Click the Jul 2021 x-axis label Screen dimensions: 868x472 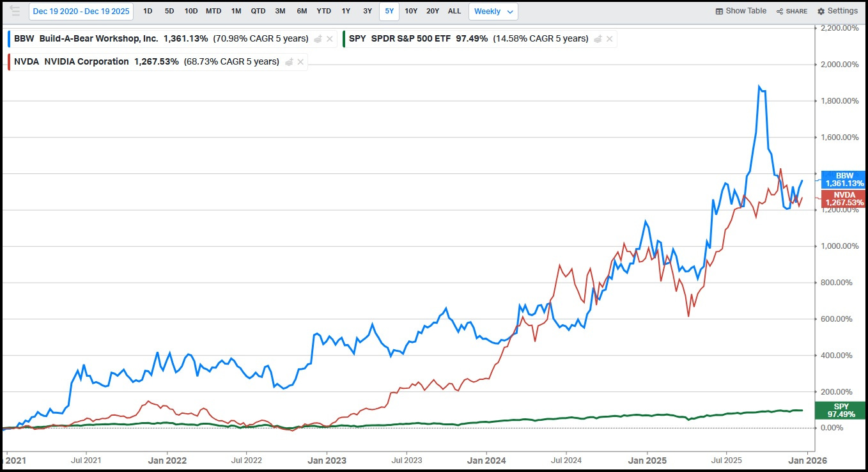pos(86,460)
